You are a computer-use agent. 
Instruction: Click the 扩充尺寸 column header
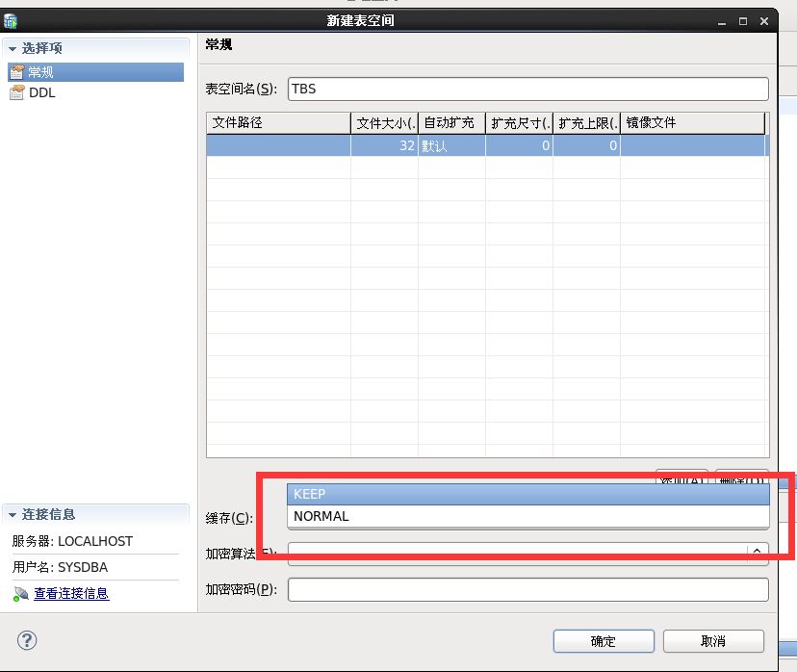point(519,123)
